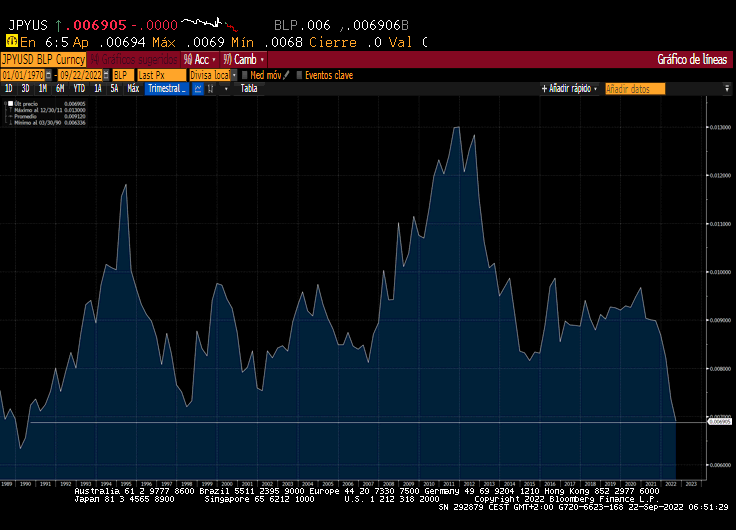The width and height of the screenshot is (736, 530).
Task: Enable the Eventos clave checkbox
Action: (299, 75)
